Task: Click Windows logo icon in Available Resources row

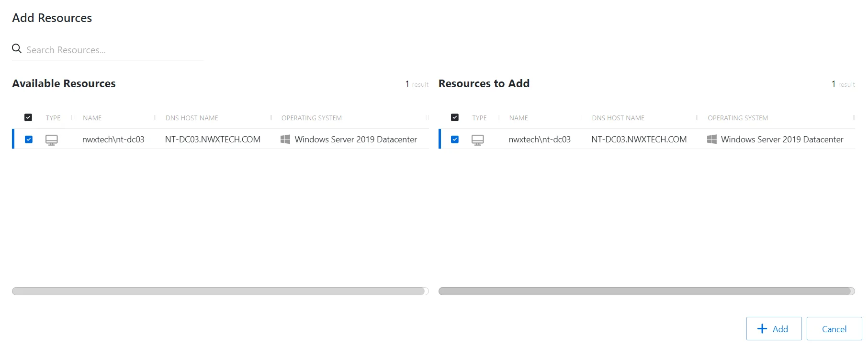Action: pyautogui.click(x=285, y=139)
